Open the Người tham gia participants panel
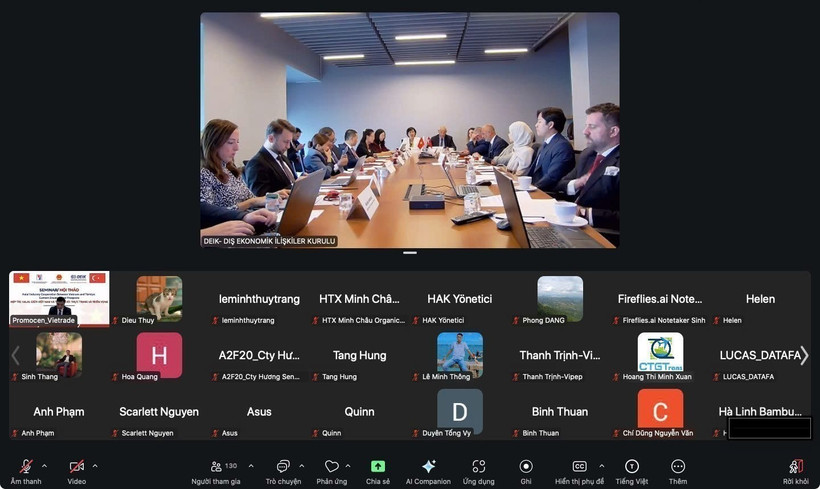This screenshot has height=489, width=820. coord(216,467)
